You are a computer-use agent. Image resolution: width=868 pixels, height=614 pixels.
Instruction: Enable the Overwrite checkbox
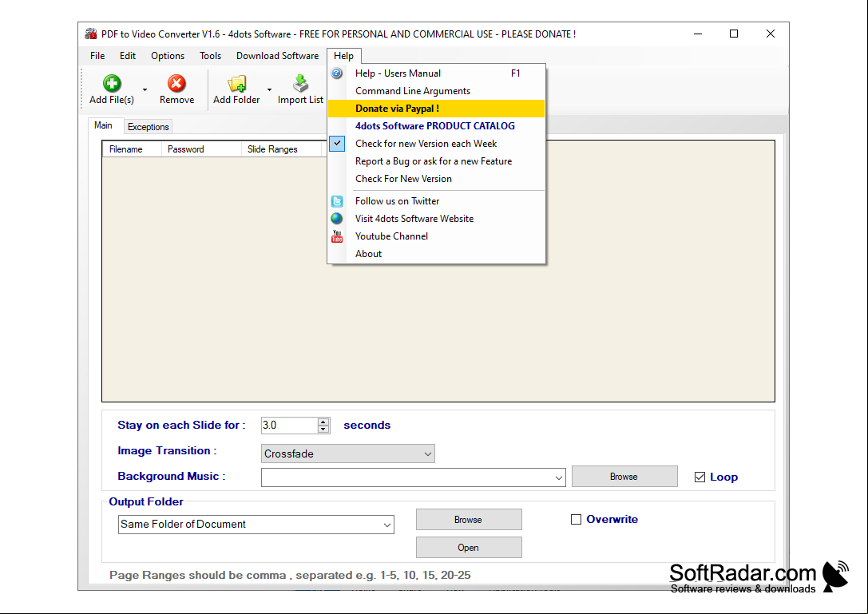tap(577, 519)
